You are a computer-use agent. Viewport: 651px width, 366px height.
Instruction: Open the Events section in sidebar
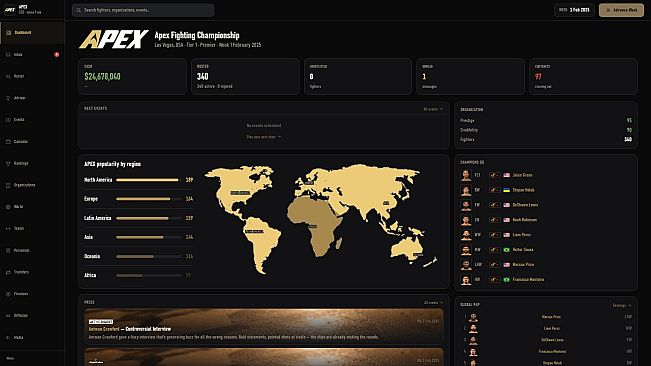[32, 120]
